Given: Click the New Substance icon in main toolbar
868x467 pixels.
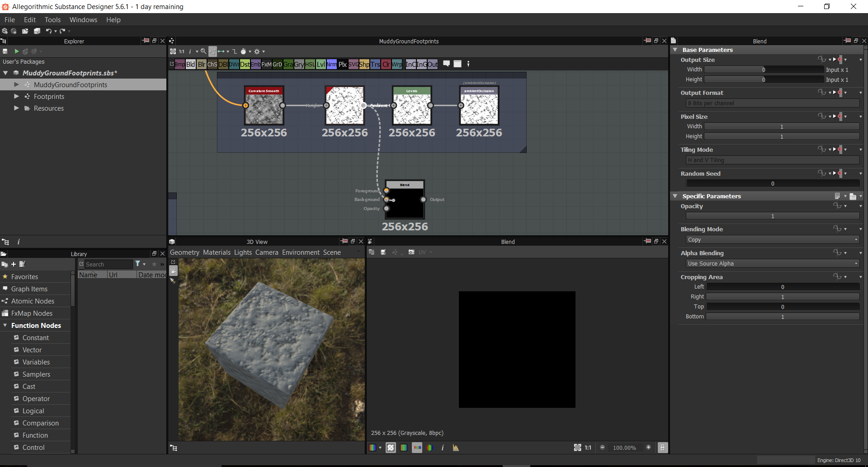Looking at the screenshot, I should coord(5,31).
